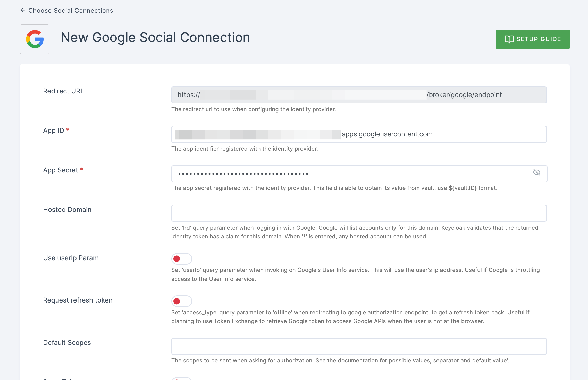Click the help text 'The scopes to be sent'
This screenshot has width=588, height=380.
point(340,360)
